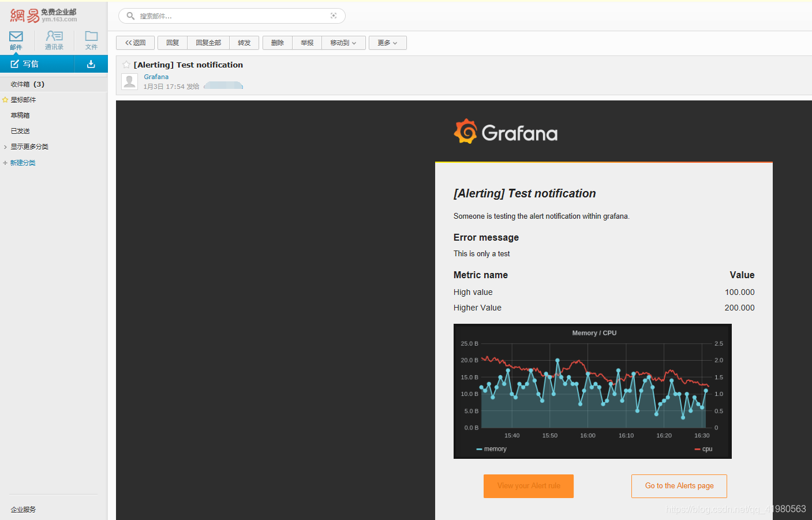Click the sender avatar icon

(x=130, y=81)
